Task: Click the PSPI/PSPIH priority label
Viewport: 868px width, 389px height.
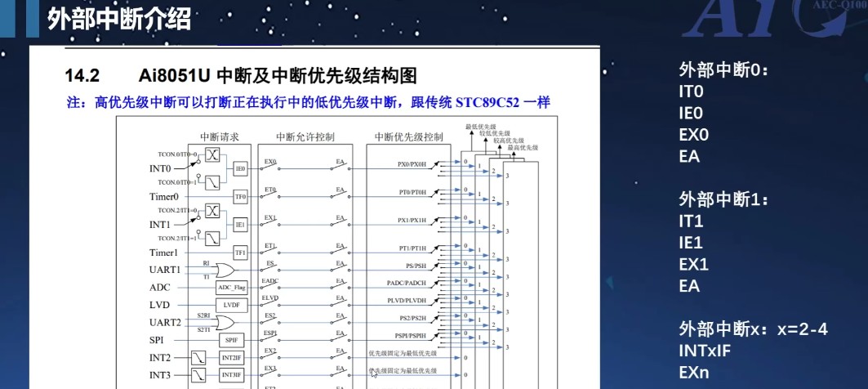Action: [x=410, y=336]
